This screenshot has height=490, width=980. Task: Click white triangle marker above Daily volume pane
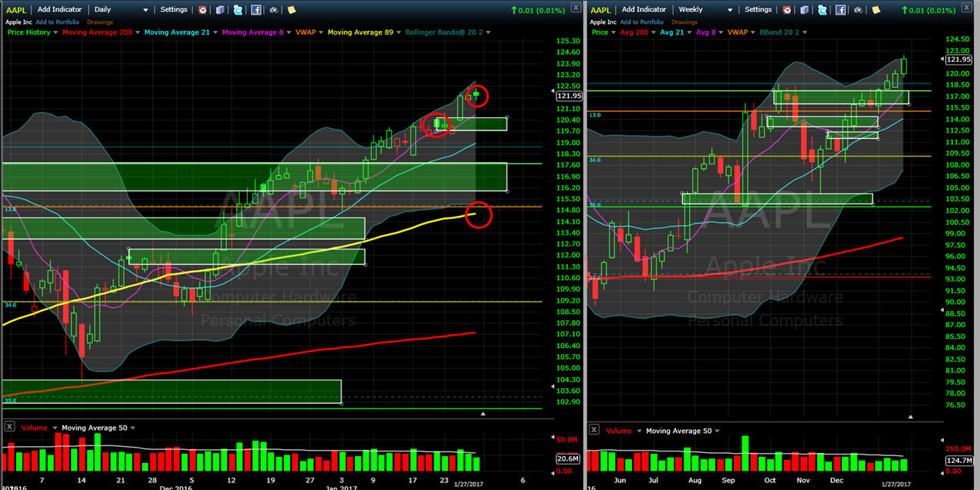(x=483, y=414)
